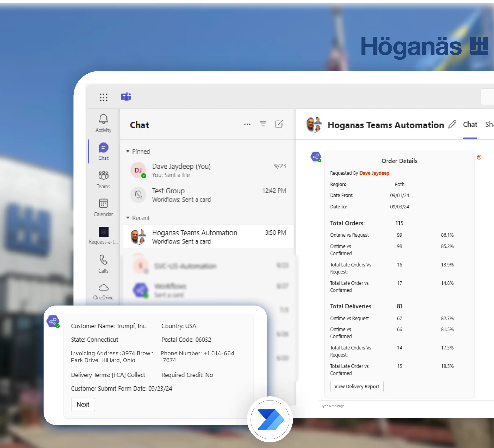Viewport: 494px width, 448px height.
Task: Open the Calendar in sidebar
Action: (x=103, y=208)
